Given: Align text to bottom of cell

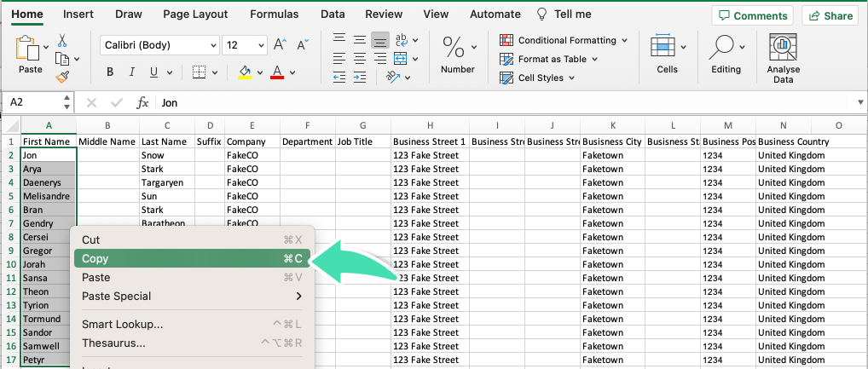Looking at the screenshot, I should (379, 40).
